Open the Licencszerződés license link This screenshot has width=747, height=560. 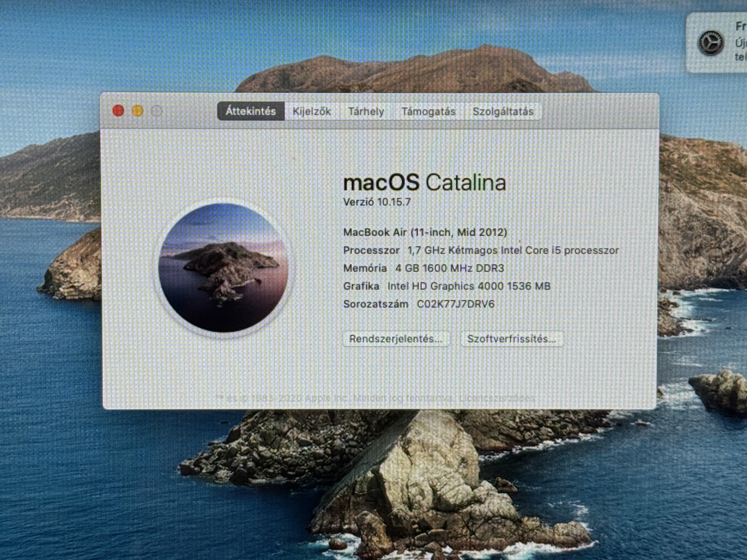click(497, 397)
